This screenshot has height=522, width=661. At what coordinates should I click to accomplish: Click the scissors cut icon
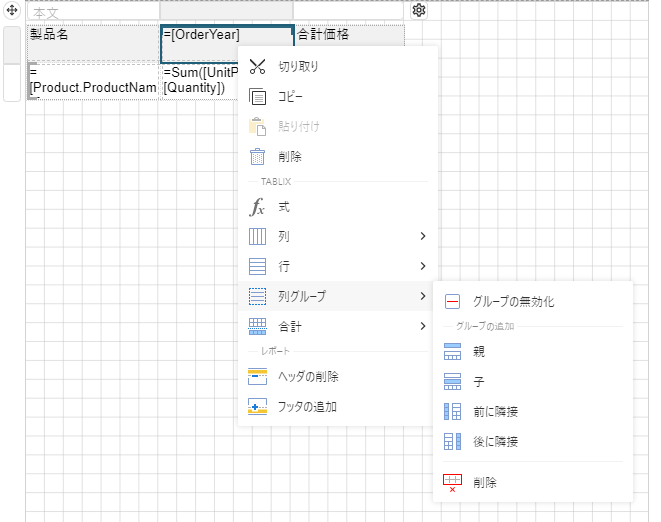pyautogui.click(x=257, y=67)
